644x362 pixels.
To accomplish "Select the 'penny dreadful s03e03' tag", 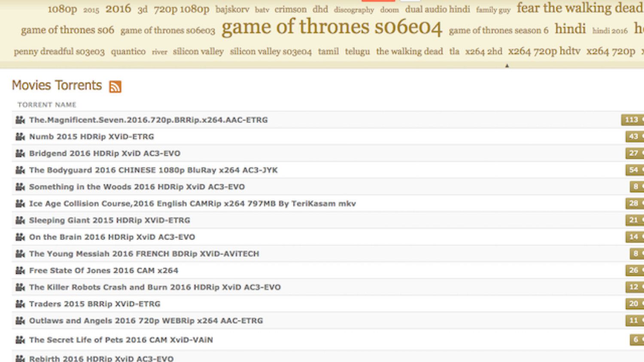I will [59, 52].
